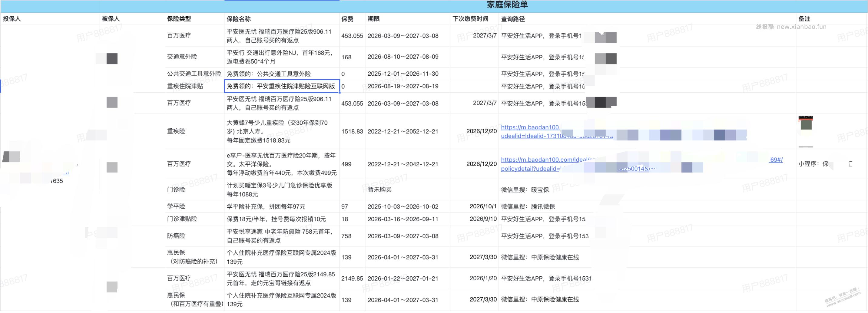Click the 家庭保险单 title cell
The image size is (868, 313).
[507, 5]
